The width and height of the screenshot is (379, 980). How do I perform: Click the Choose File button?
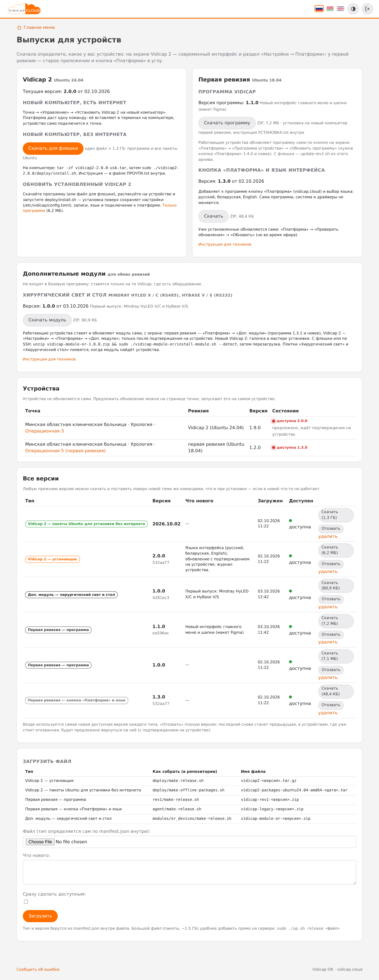point(40,841)
